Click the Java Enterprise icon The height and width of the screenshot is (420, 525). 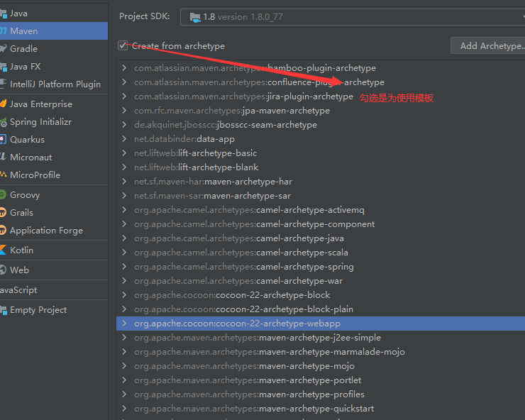4,104
